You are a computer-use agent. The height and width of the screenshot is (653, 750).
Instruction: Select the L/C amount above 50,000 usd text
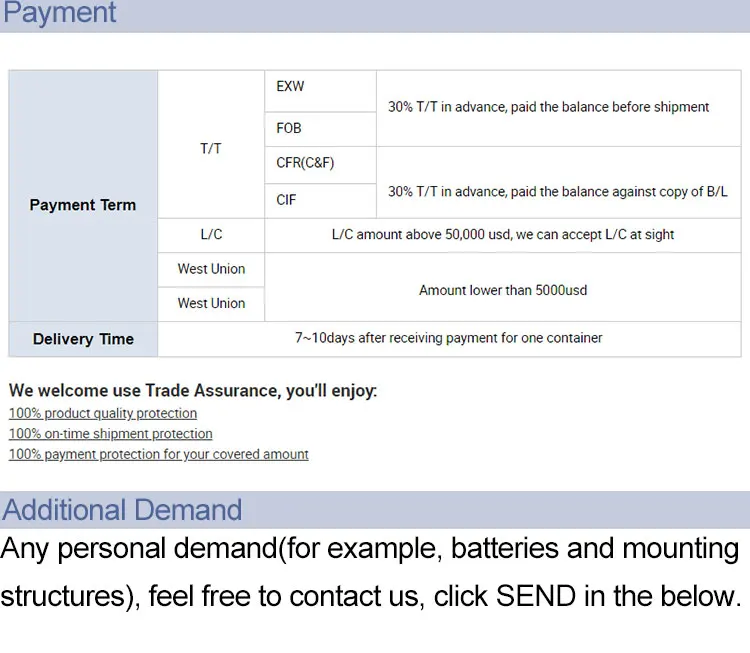(502, 235)
